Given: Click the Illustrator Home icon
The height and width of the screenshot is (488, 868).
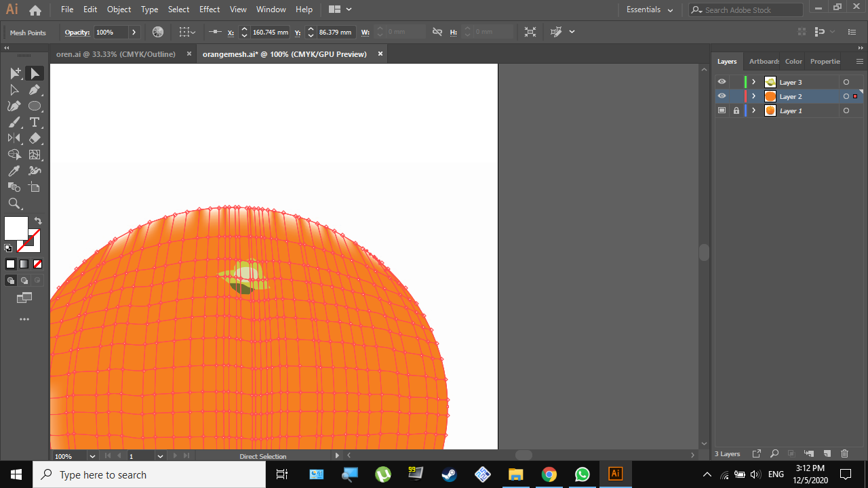Looking at the screenshot, I should [x=35, y=10].
